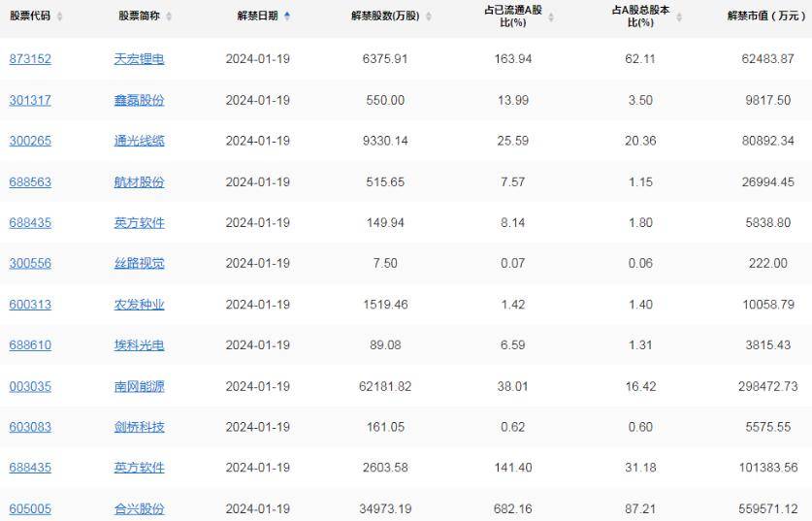812x521 pixels.
Task: Click sort arrows beside 股票简称 header
Action: pos(169,16)
